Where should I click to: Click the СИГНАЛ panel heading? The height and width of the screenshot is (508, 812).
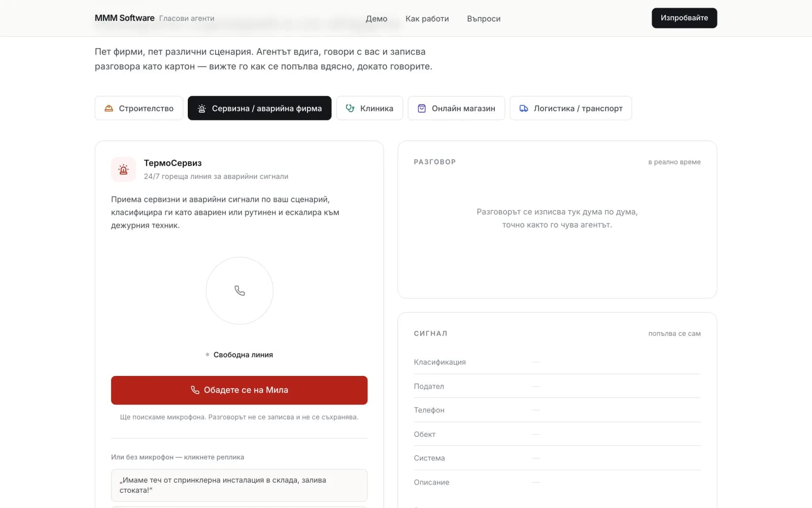pyautogui.click(x=430, y=333)
